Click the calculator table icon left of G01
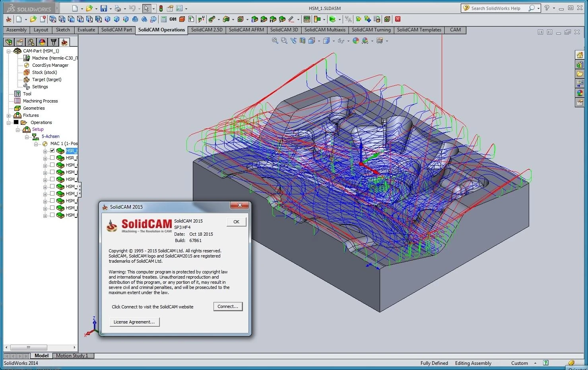 [x=164, y=19]
